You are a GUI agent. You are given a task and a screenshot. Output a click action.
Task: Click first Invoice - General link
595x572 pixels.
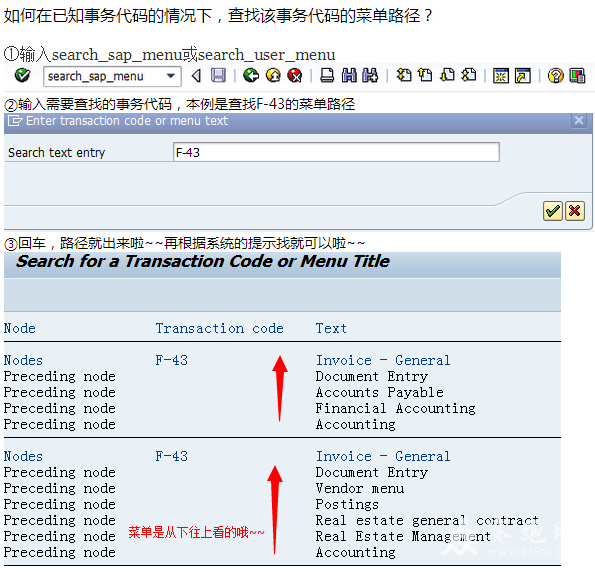click(383, 360)
